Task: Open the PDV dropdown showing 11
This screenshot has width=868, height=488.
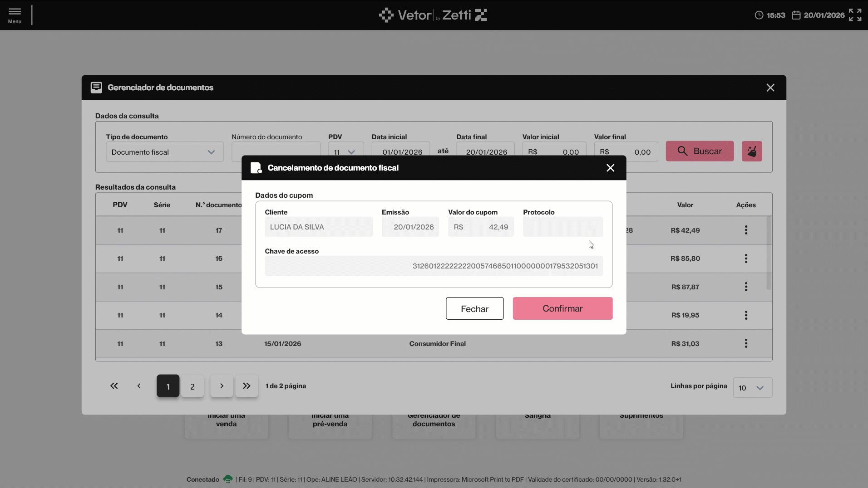Action: pyautogui.click(x=346, y=152)
